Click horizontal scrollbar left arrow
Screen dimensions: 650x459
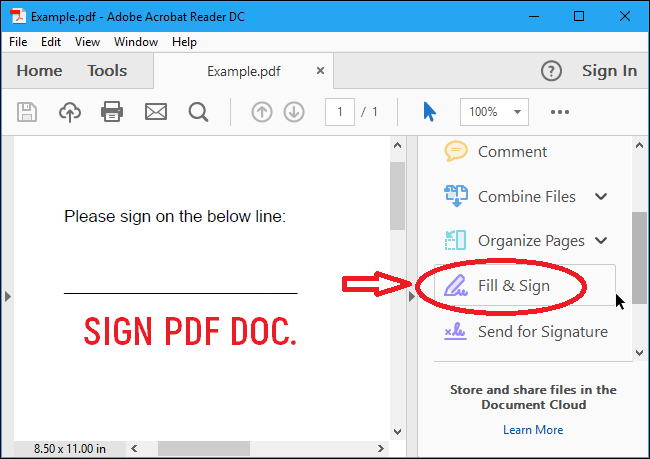(134, 449)
